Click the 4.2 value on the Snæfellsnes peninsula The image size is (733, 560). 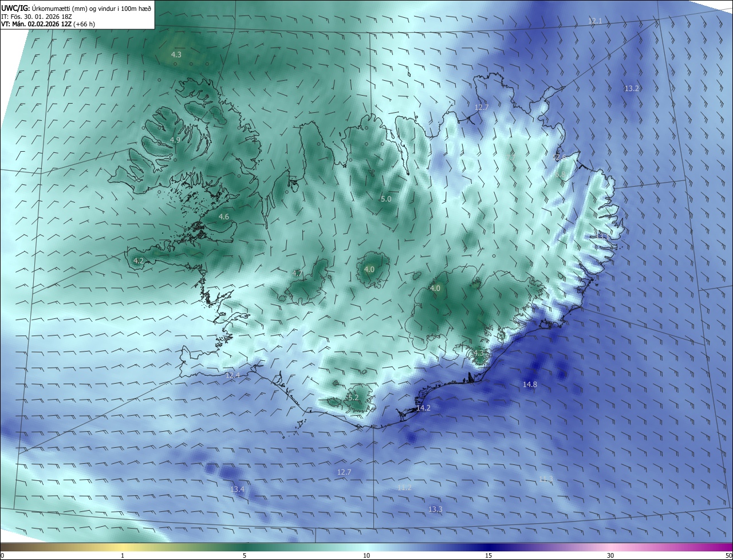(138, 261)
